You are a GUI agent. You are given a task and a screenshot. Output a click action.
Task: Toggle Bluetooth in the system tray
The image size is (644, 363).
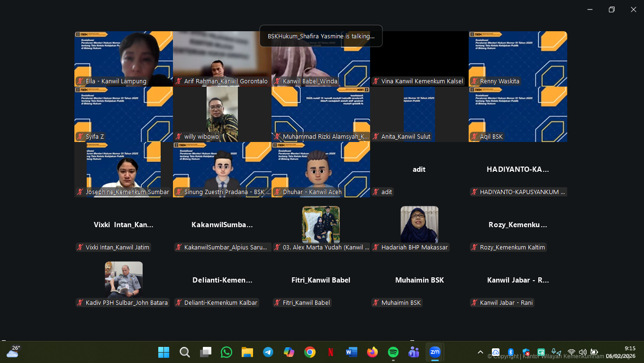(510, 352)
